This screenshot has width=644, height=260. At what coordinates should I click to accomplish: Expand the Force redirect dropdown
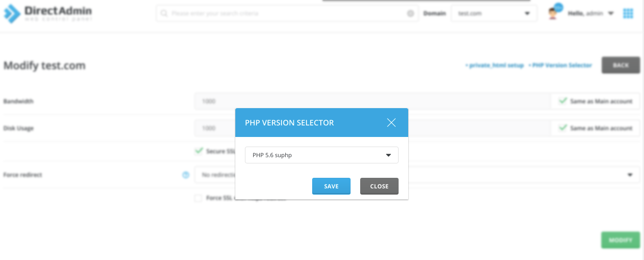pos(630,175)
